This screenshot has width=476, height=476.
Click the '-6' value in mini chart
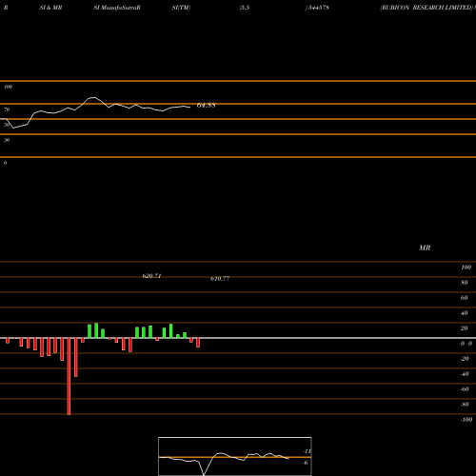click(x=306, y=463)
